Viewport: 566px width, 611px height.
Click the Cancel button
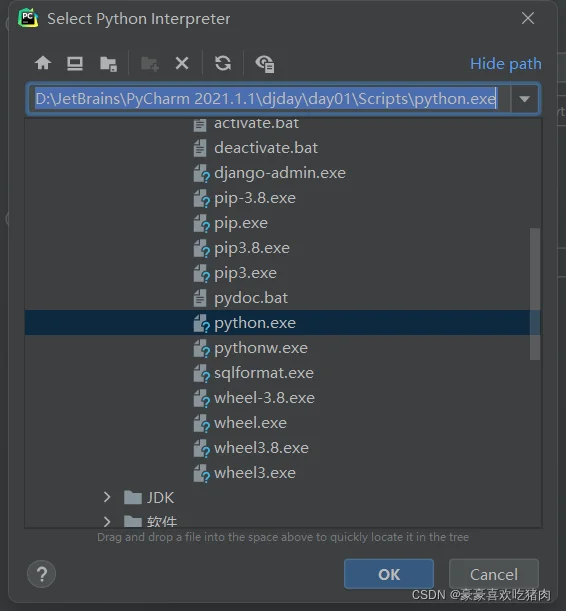494,574
